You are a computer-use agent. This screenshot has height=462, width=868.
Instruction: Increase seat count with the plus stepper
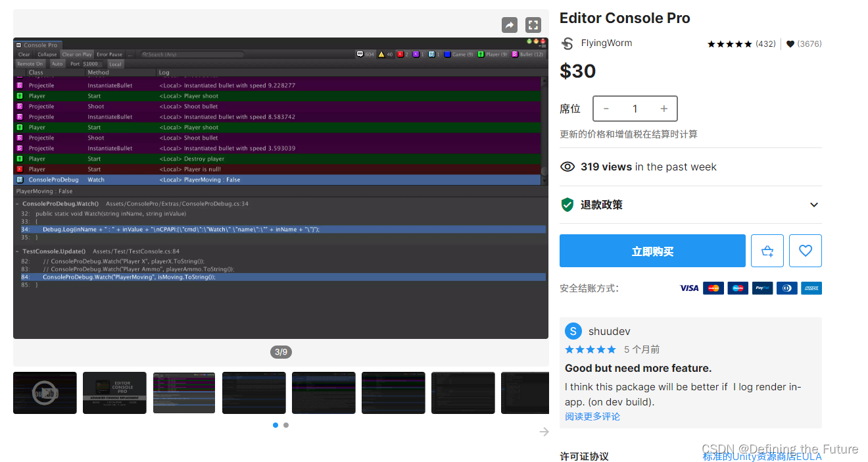point(663,109)
